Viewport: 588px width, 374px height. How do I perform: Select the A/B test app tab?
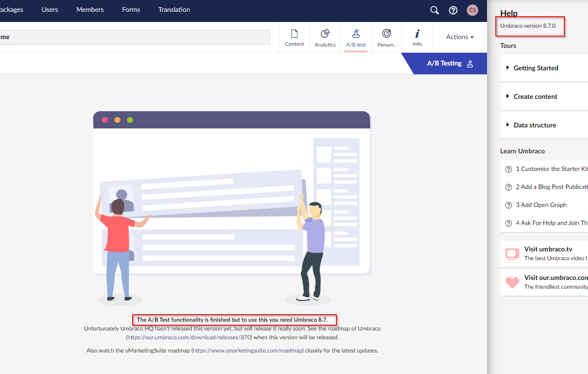356,37
